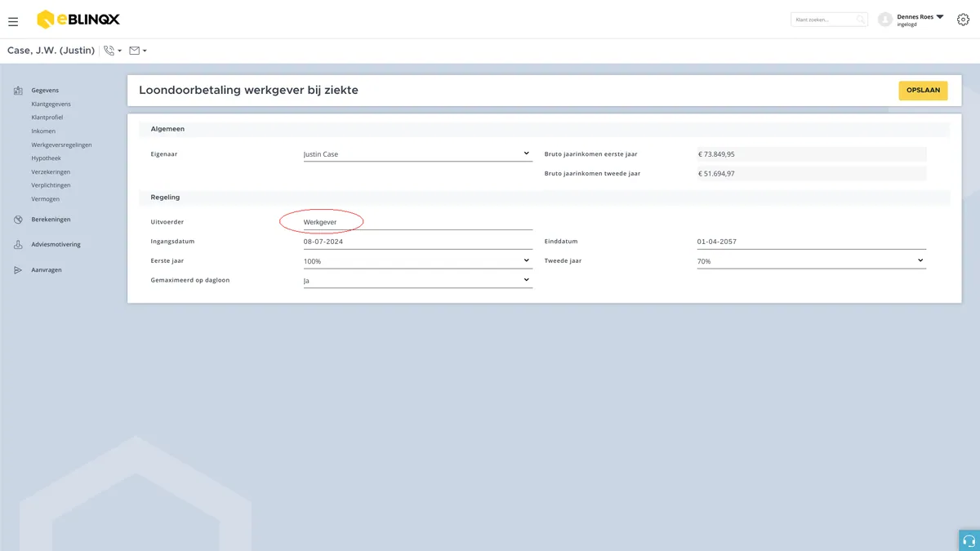Image resolution: width=980 pixels, height=551 pixels.
Task: Go to Klantgegevens in the sidebar
Action: (x=51, y=104)
